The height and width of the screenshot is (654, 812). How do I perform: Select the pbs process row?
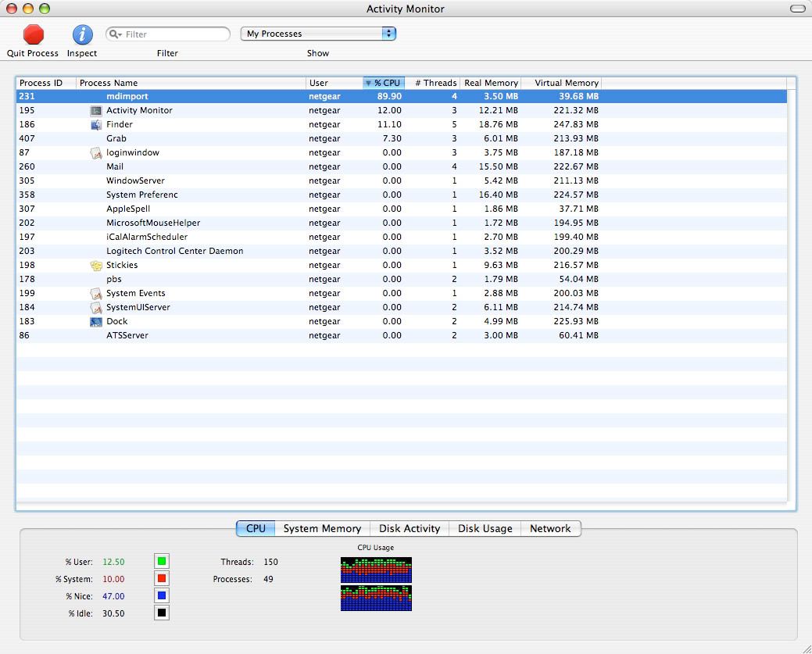point(402,279)
